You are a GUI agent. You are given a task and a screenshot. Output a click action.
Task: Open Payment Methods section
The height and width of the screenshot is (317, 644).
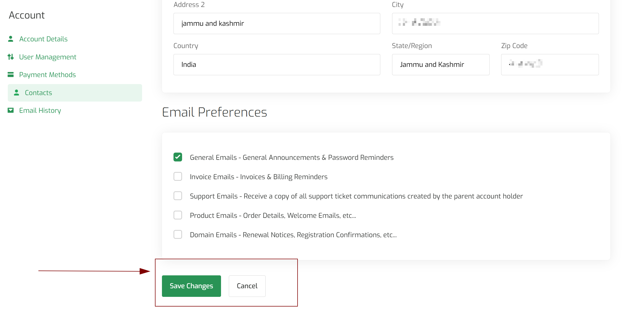(48, 75)
